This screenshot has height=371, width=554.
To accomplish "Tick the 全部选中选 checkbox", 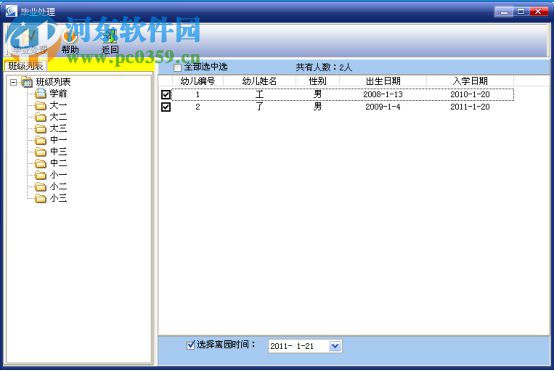I will pos(177,67).
